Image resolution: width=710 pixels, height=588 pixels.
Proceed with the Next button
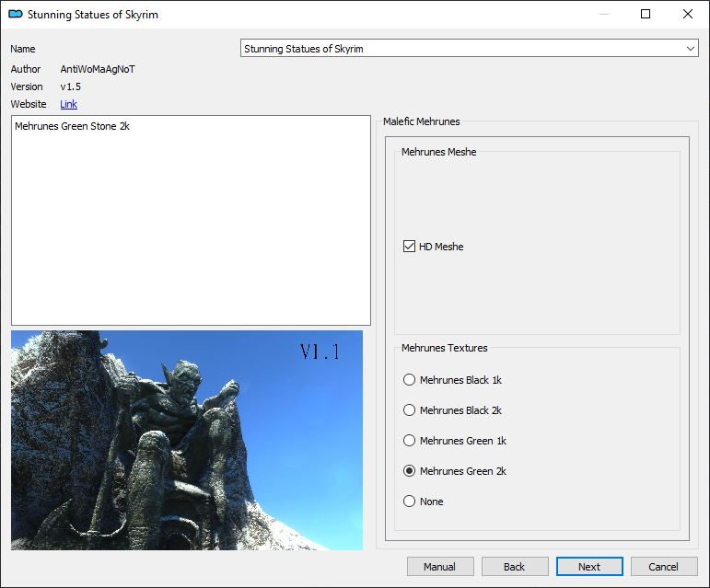(589, 567)
